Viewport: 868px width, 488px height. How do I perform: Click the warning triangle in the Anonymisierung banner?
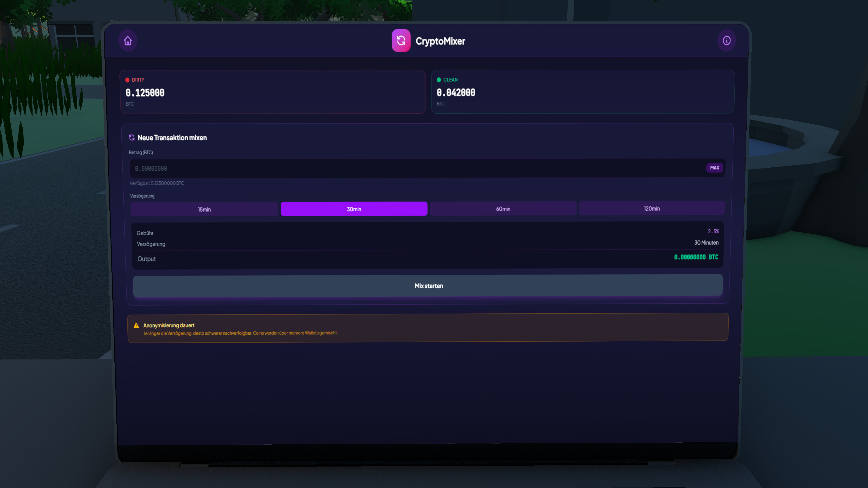tap(136, 325)
